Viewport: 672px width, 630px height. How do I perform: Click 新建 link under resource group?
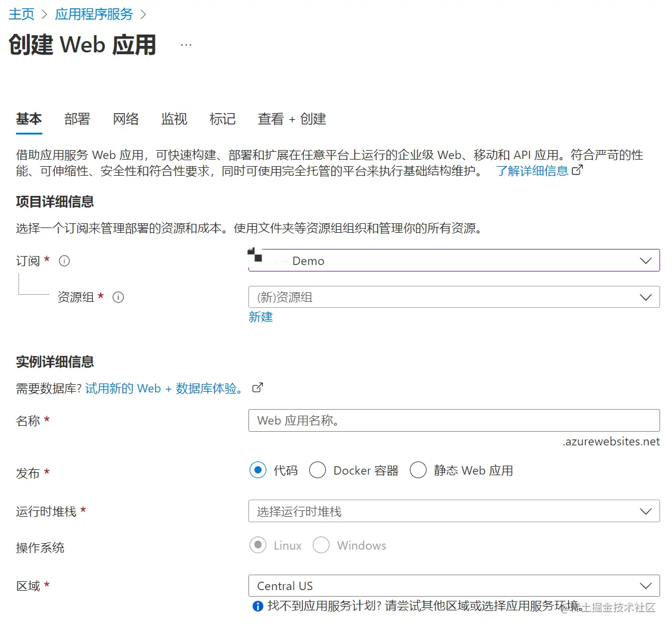click(x=260, y=317)
